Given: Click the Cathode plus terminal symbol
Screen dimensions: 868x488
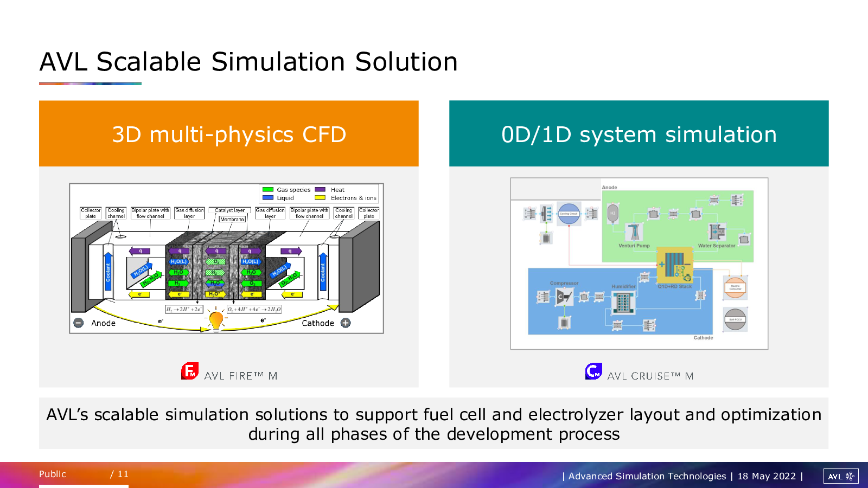Looking at the screenshot, I should point(346,323).
